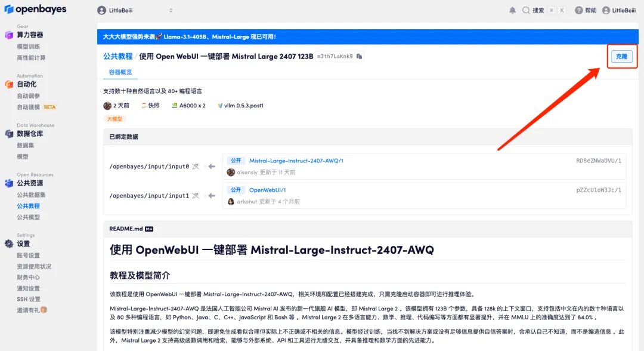Image resolution: width=644 pixels, height=351 pixels.
Task: Open the OpenWebUI/1 dataset link
Action: coord(267,190)
